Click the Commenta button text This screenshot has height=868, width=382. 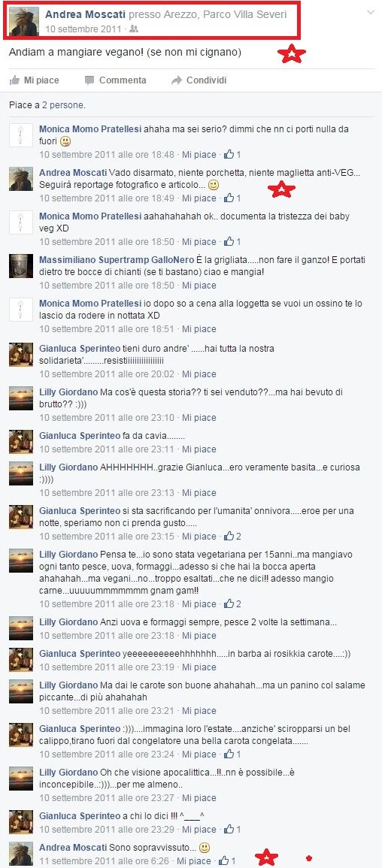tap(123, 80)
